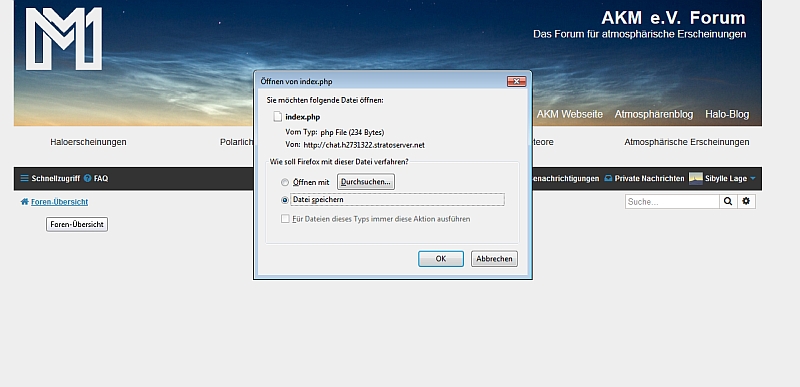Click the chat.h2731322.stratoserver.net source text

(x=364, y=145)
